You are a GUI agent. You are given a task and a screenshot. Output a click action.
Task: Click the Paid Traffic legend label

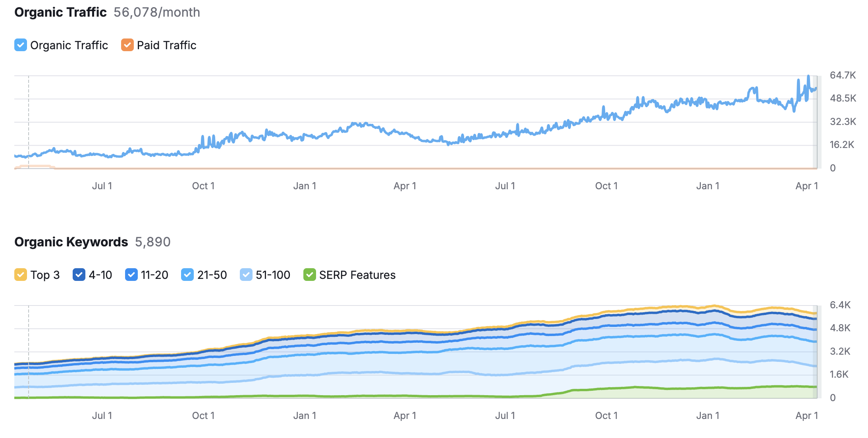[166, 45]
